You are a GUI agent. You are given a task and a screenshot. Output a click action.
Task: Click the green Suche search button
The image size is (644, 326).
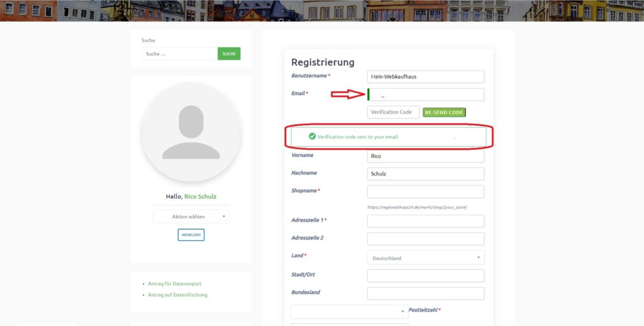coord(229,54)
